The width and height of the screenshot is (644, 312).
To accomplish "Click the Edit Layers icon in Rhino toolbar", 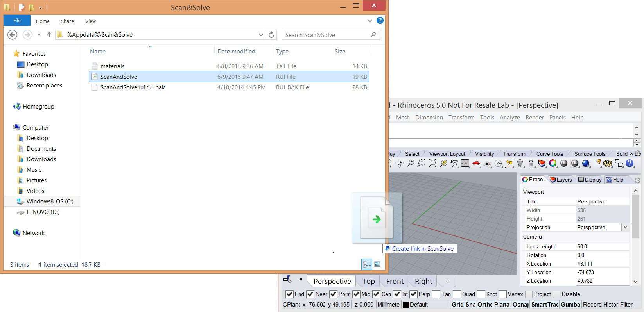I will click(542, 164).
